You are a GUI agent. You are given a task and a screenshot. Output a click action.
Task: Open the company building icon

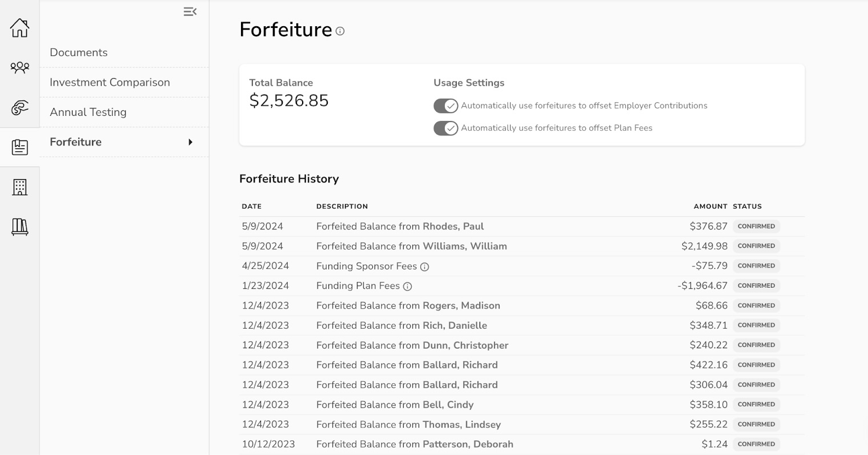(x=19, y=187)
